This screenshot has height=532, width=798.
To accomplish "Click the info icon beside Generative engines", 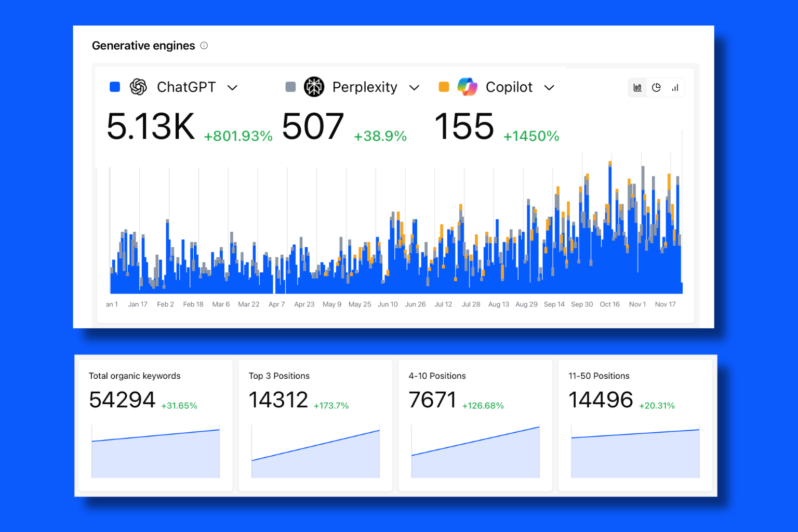I will 204,46.
